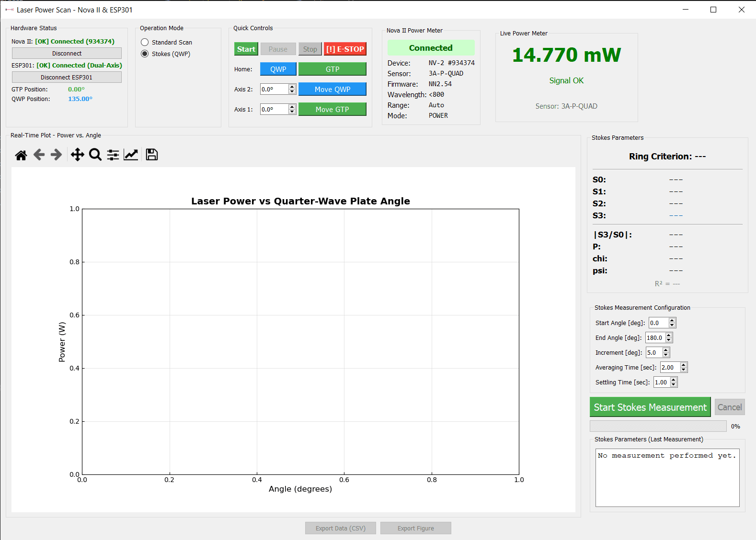Open Configure subplots sliders icon
The image size is (756, 540).
(x=113, y=155)
